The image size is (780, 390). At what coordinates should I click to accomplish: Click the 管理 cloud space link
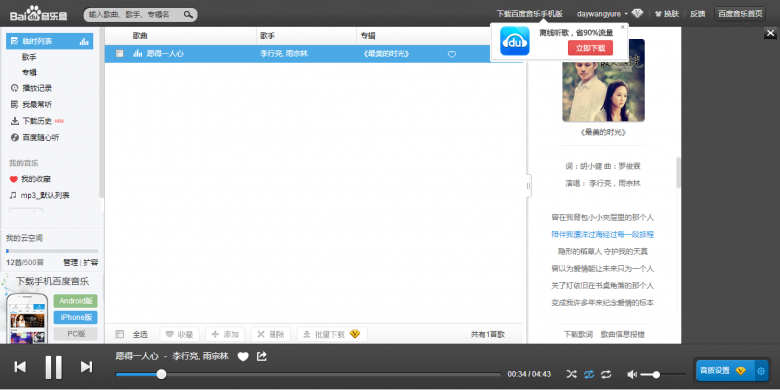71,263
